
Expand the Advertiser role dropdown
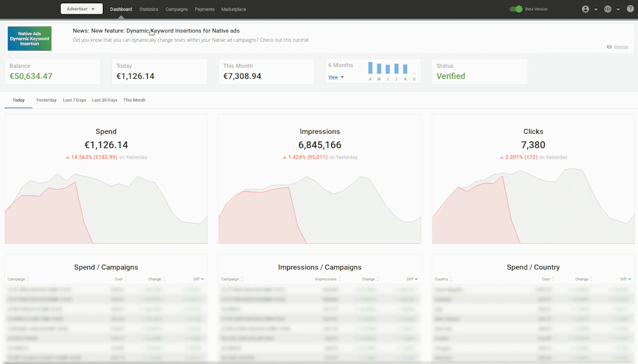coord(81,9)
